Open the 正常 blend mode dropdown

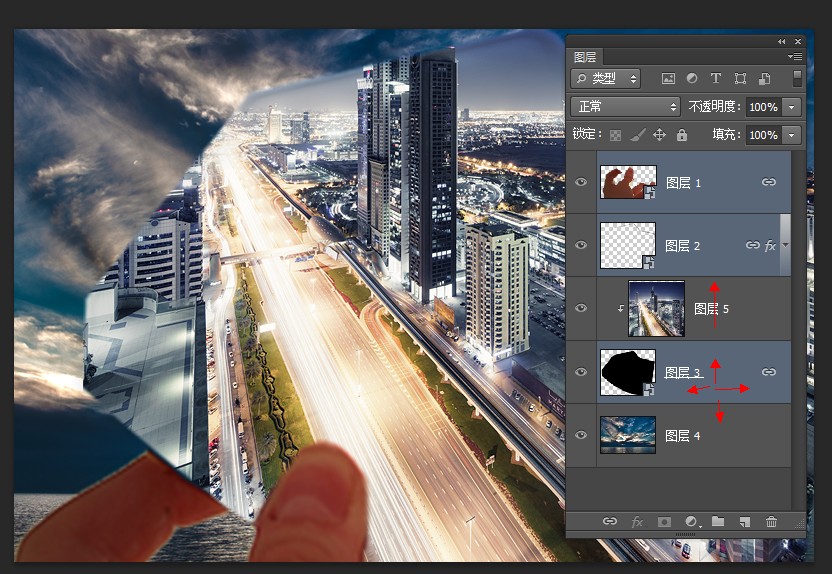[625, 107]
